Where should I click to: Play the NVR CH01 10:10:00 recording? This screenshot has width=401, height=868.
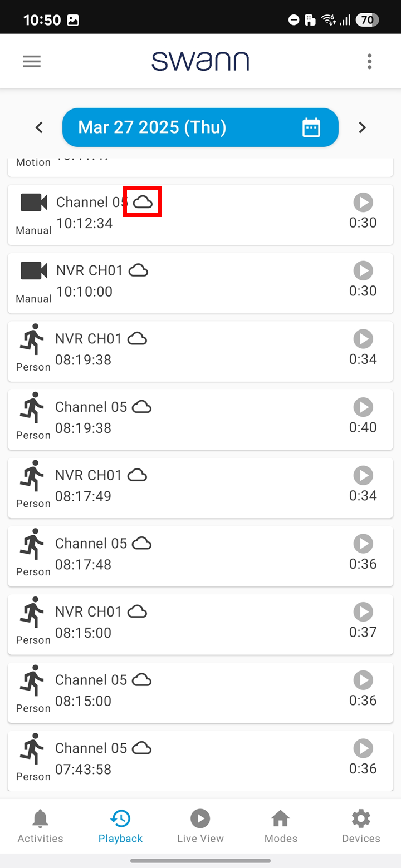tap(363, 271)
